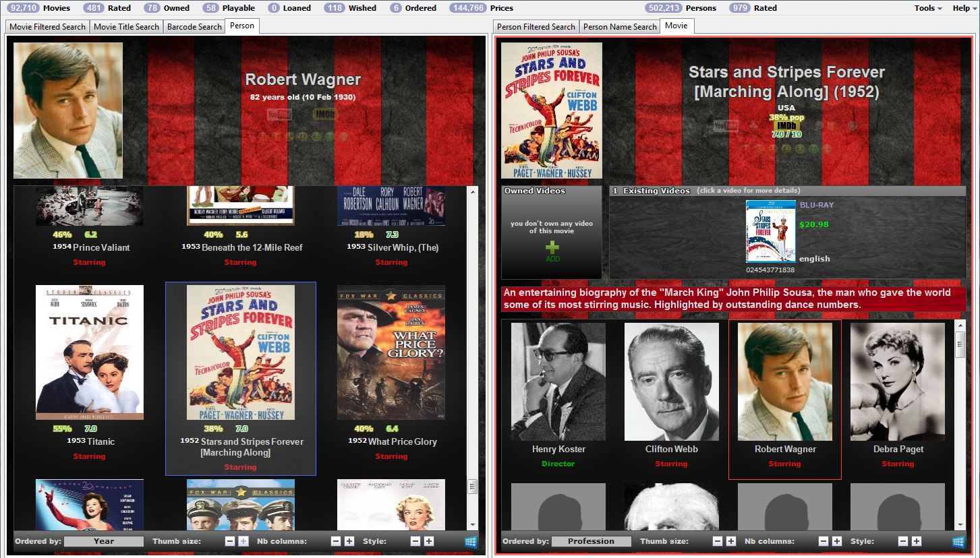Click the 0 Loaned counter
980x558 pixels.
[x=289, y=8]
